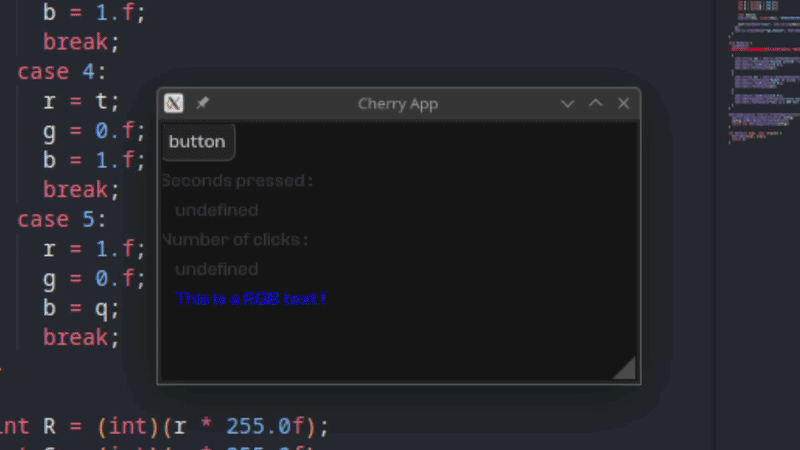Screen dimensions: 800x450
Task: Click the 255.0f literal in the int R line
Action: pos(265,426)
